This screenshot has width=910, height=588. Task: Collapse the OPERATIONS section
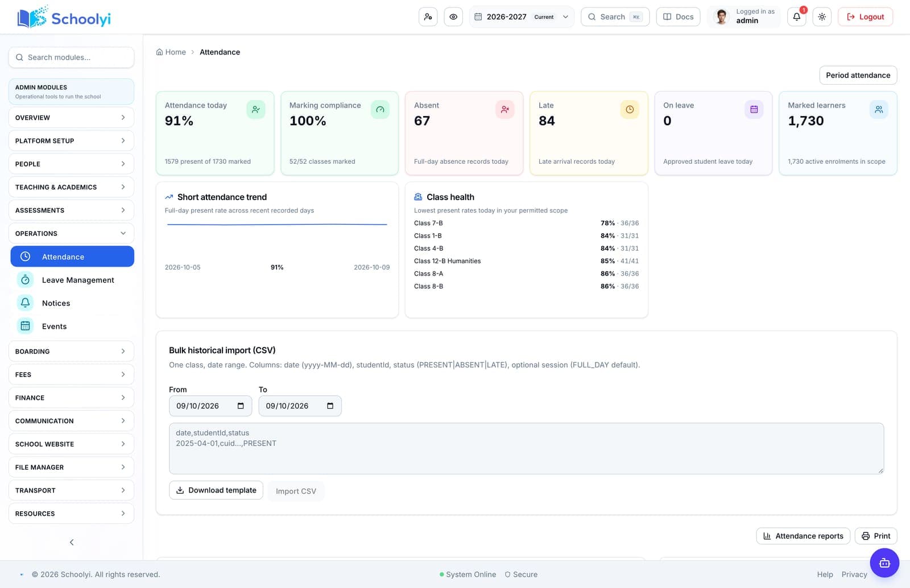coord(71,233)
